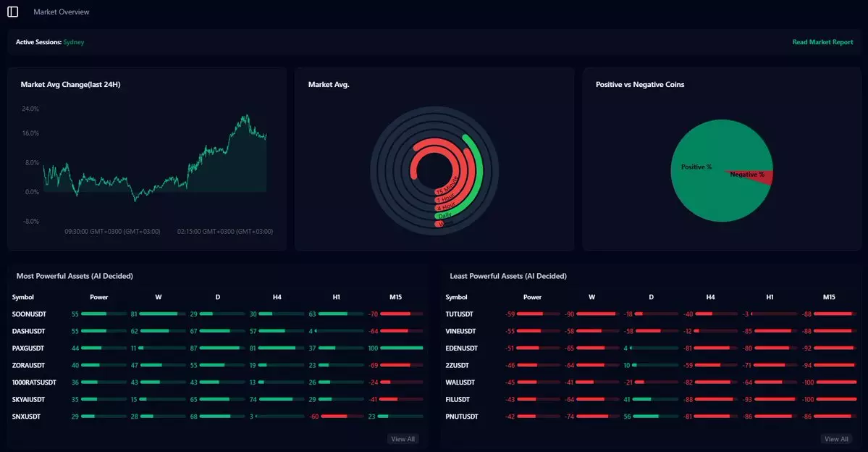Select the TUTUSDT symbol row
This screenshot has height=452, width=868.
point(460,314)
